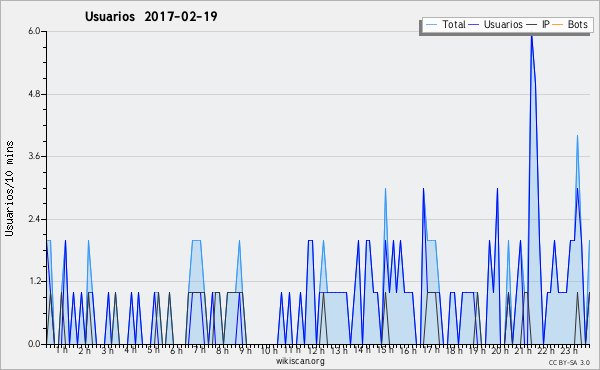This screenshot has height=370, width=600.
Task: Click the '8 h' x-axis label
Action: (222, 350)
